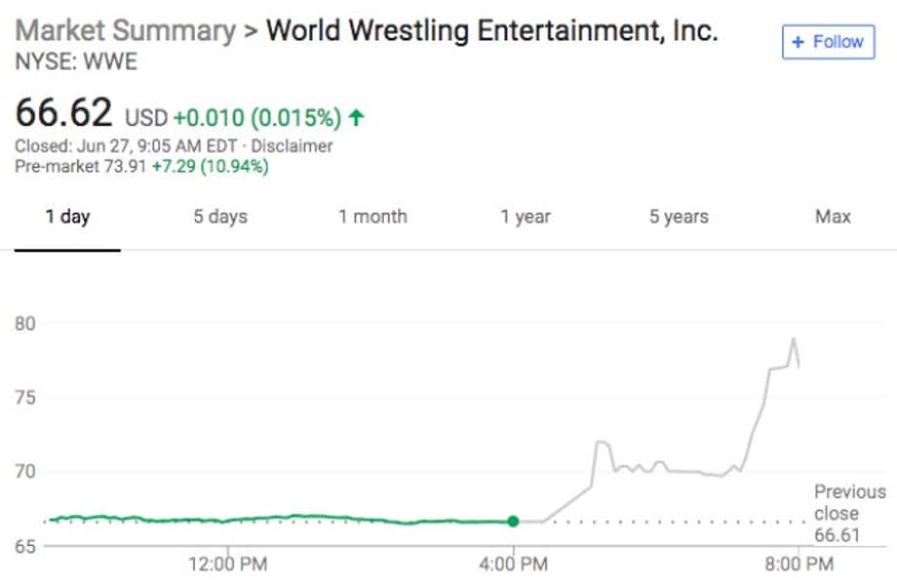The height and width of the screenshot is (588, 897).
Task: Select the 5 years range
Action: click(x=678, y=216)
